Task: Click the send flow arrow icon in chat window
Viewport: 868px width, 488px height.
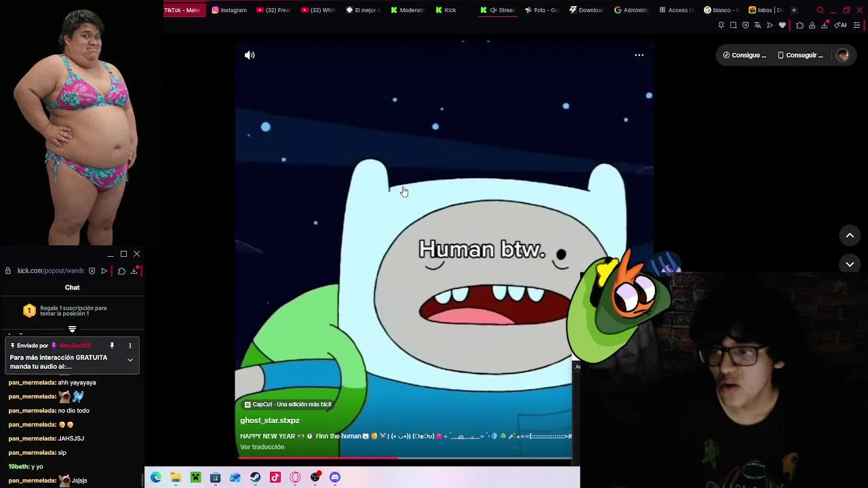Action: (x=104, y=271)
